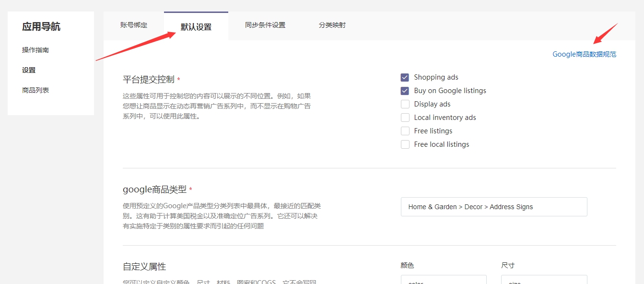Uncheck the Shopping ads checkbox
This screenshot has width=644, height=284.
[x=405, y=77]
